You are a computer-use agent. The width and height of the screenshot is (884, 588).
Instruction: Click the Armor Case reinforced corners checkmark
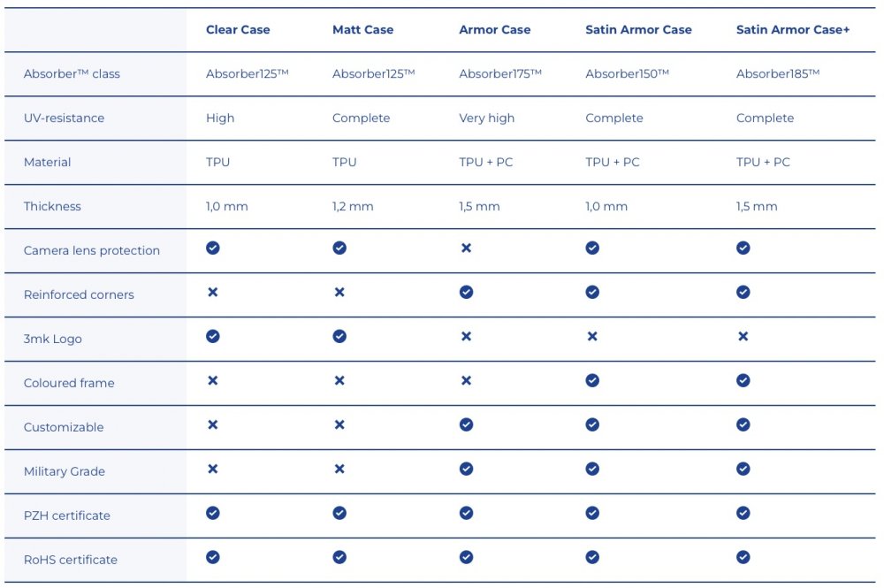(466, 292)
